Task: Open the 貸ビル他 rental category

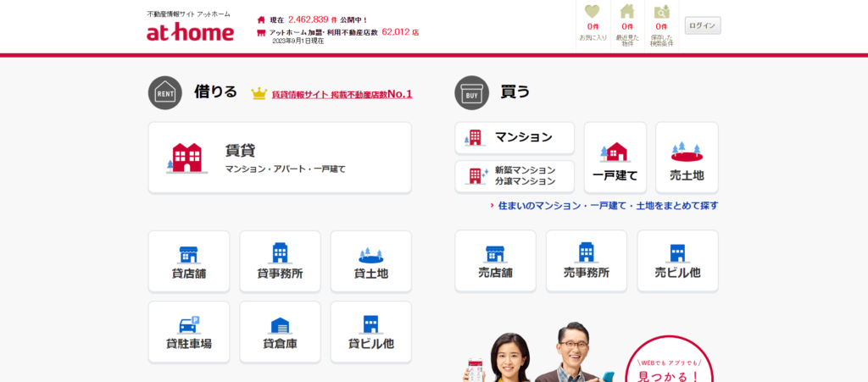Action: click(x=371, y=332)
